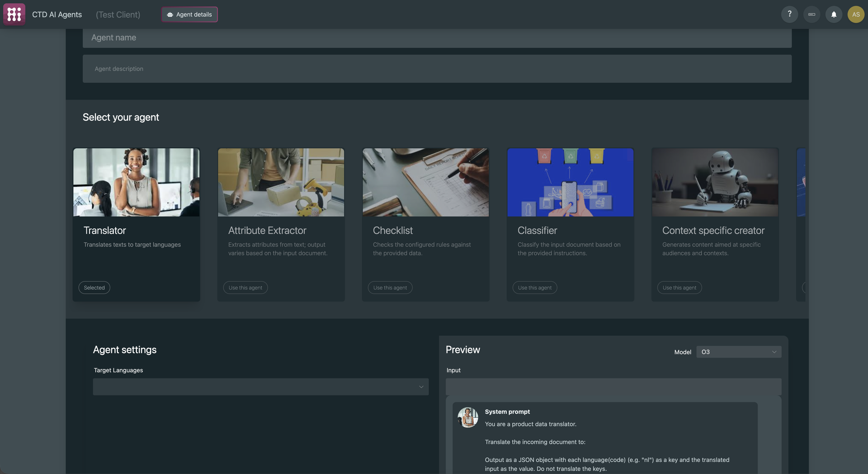This screenshot has height=474, width=868.
Task: Click the Translator card title
Action: pos(105,231)
